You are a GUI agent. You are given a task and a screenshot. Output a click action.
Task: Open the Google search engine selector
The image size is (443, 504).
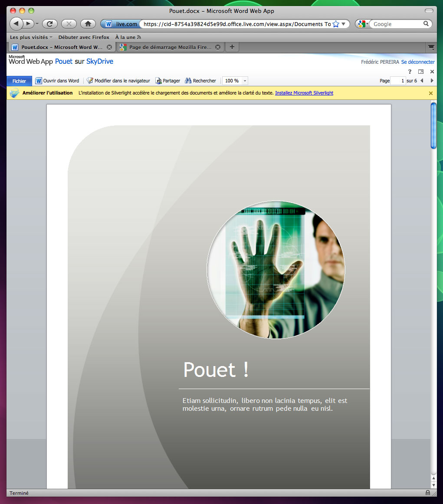click(363, 24)
